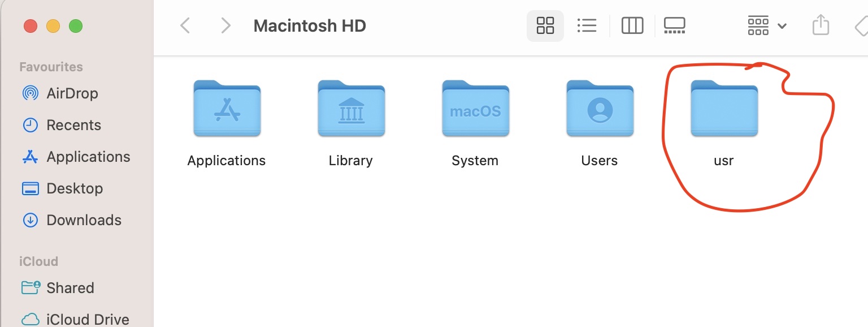This screenshot has width=868, height=327.
Task: Open the group-by options dropdown
Action: 767,25
